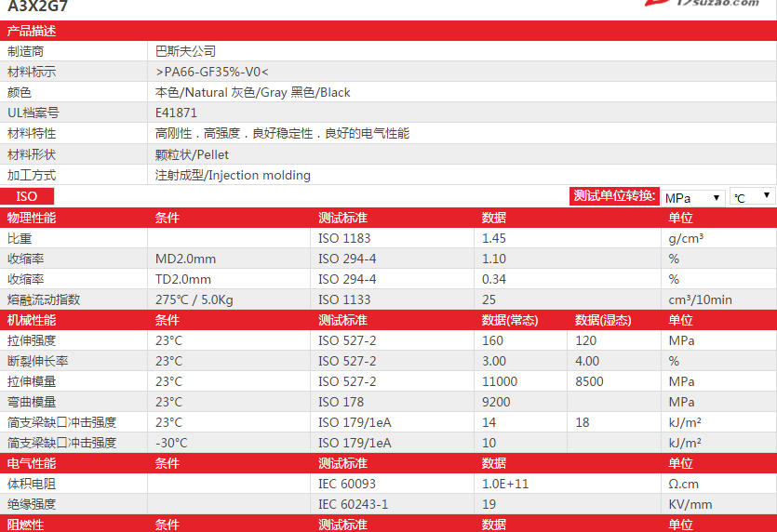Click the 机械性能 section header
Image resolution: width=777 pixels, height=532 pixels.
[x=32, y=320]
